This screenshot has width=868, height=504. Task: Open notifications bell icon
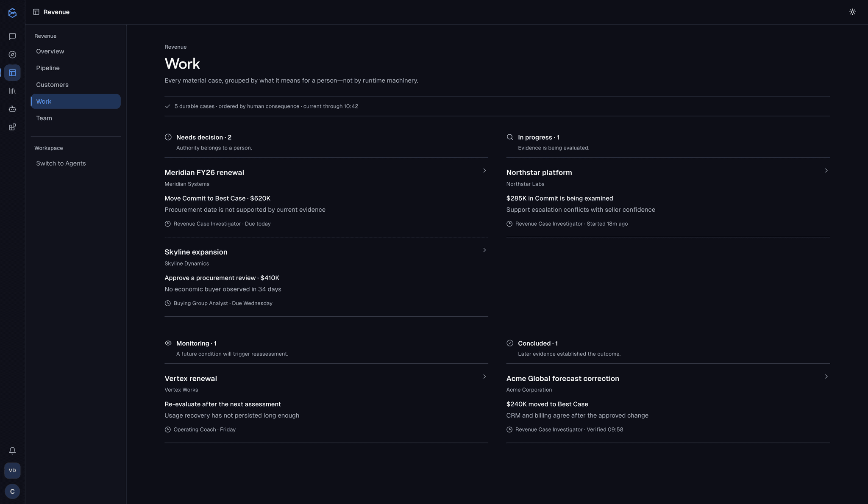[x=12, y=451]
